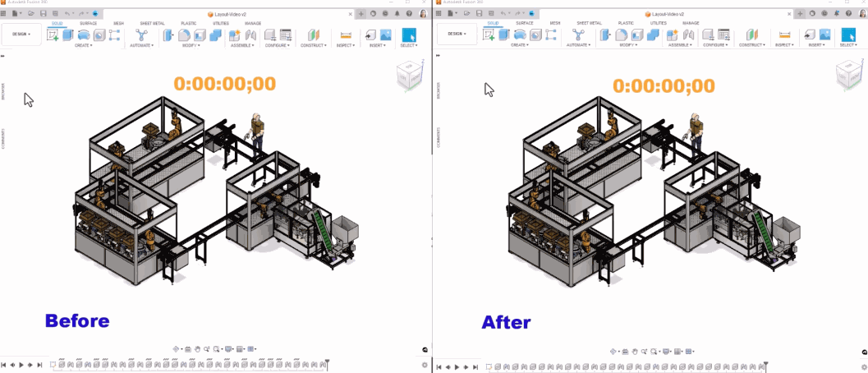Click Offset Plane construct icon in left window
Screen dimensions: 868x373
(314, 35)
